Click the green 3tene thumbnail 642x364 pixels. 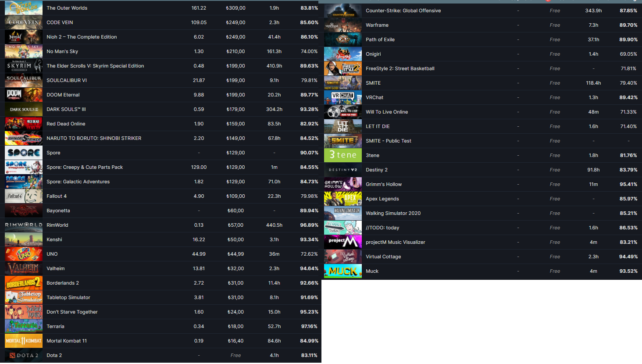click(343, 155)
